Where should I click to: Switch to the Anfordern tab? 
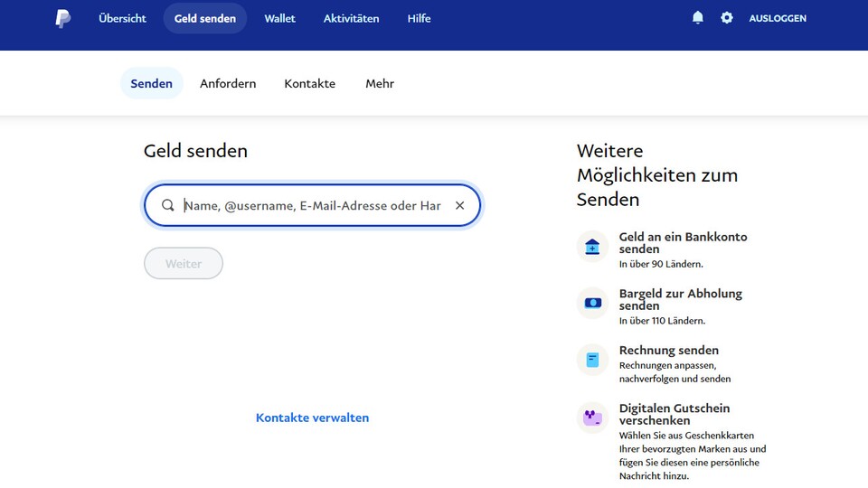pyautogui.click(x=228, y=83)
